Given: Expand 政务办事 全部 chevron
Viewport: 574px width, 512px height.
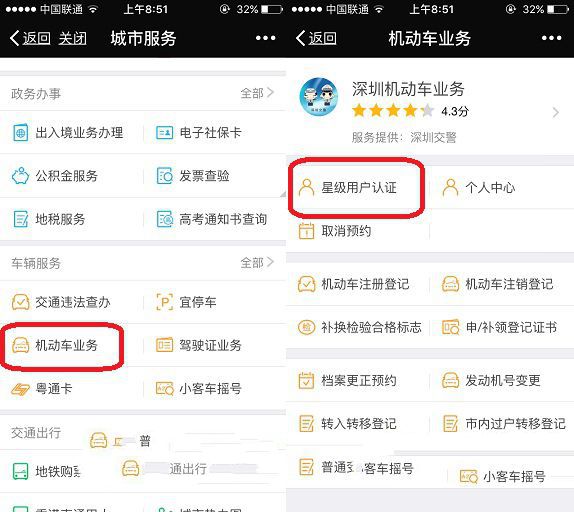Looking at the screenshot, I should coord(270,93).
